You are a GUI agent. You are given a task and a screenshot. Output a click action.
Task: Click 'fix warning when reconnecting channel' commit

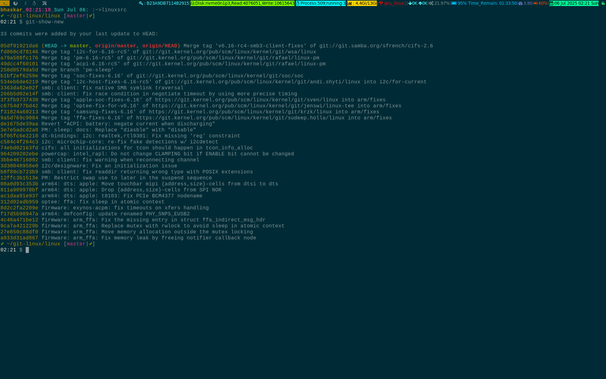100,160
